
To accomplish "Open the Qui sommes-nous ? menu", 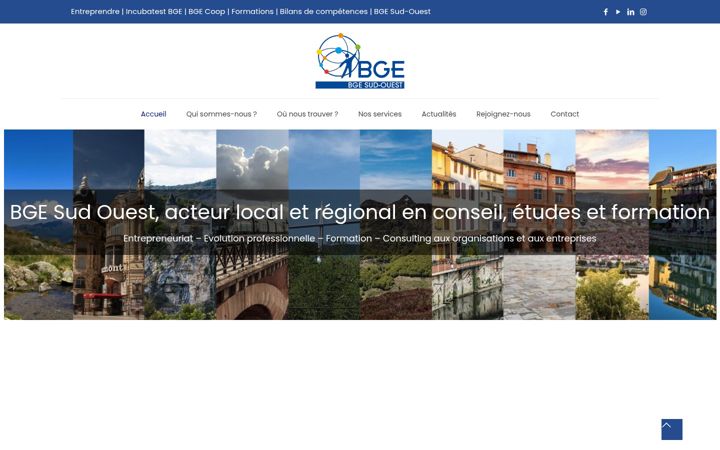I will click(221, 114).
